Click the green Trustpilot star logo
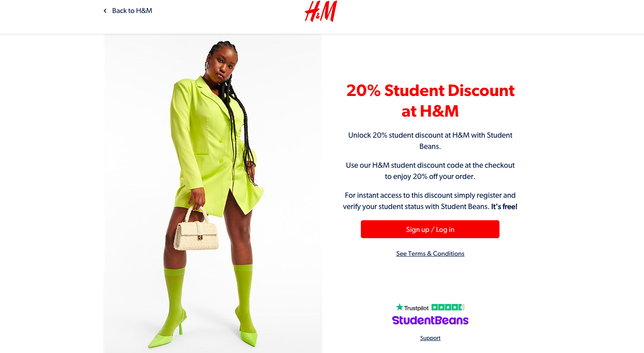The width and height of the screenshot is (644, 353). pos(399,307)
